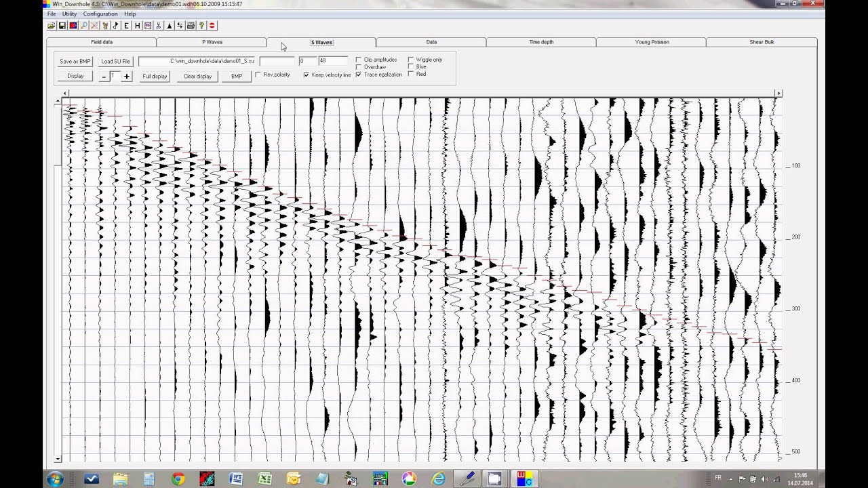Click the SU file path field
This screenshot has width=868, height=488.
[x=197, y=61]
